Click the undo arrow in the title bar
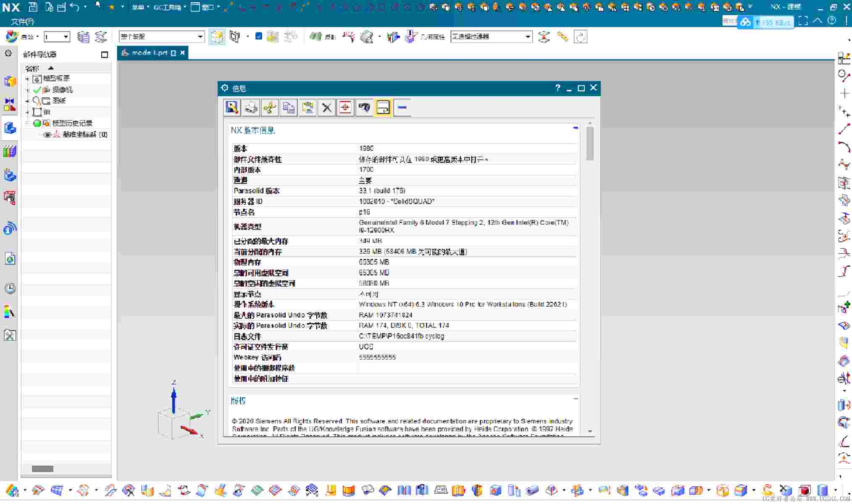 tap(74, 7)
